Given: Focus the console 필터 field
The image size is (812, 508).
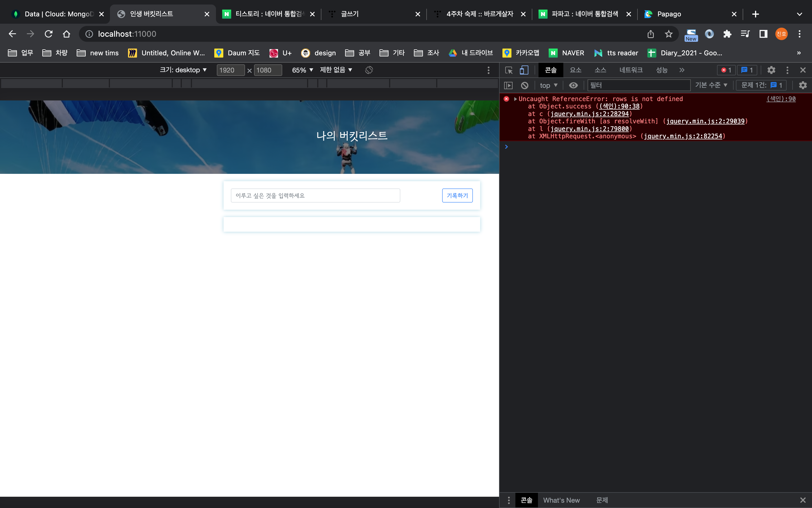Looking at the screenshot, I should click(639, 85).
